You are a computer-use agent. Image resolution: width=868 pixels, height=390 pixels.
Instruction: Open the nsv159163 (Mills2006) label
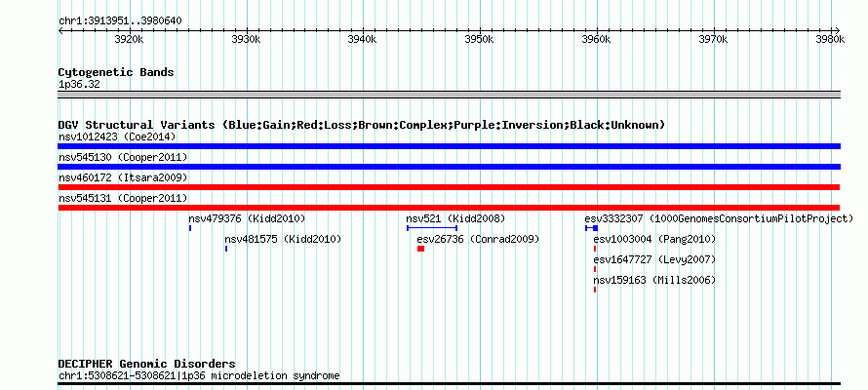point(654,280)
